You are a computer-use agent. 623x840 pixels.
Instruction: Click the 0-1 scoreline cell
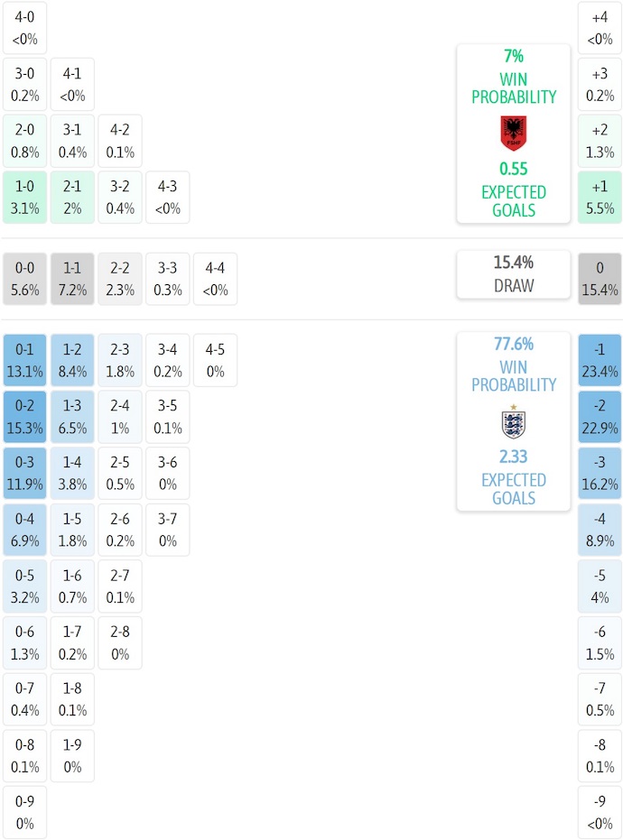25,361
